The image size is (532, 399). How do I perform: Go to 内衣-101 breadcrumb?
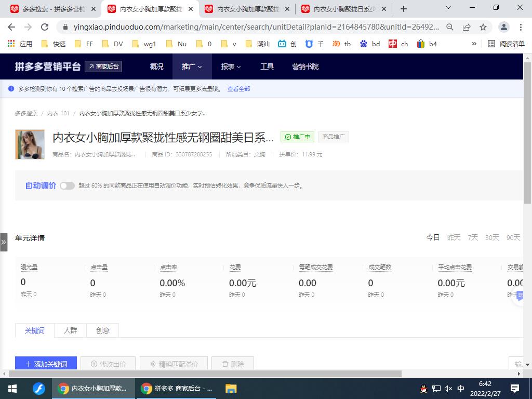click(x=58, y=113)
